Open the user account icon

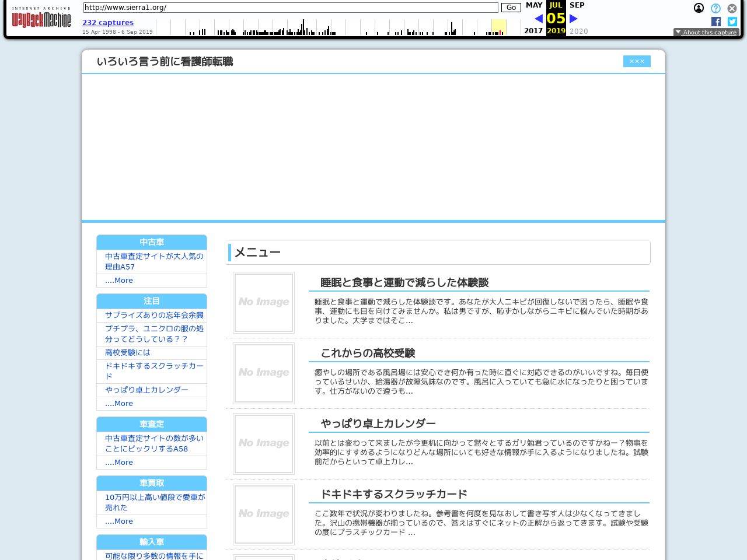coord(699,8)
